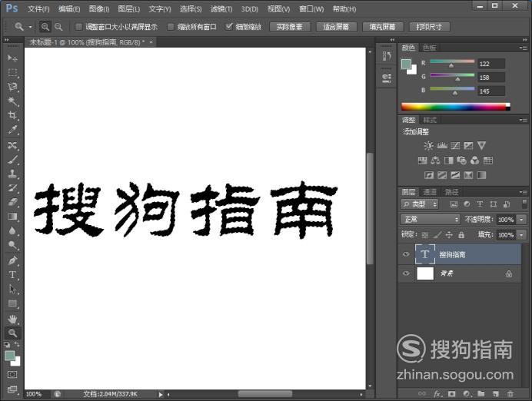The height and width of the screenshot is (401, 532).
Task: Add Vibrance adjustment triangle icon
Action: point(481,146)
